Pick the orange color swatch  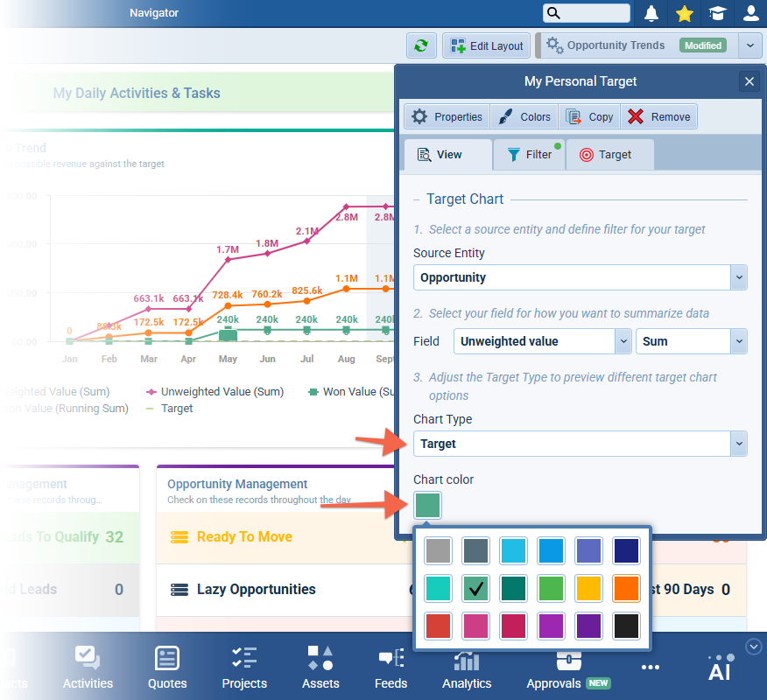point(626,588)
